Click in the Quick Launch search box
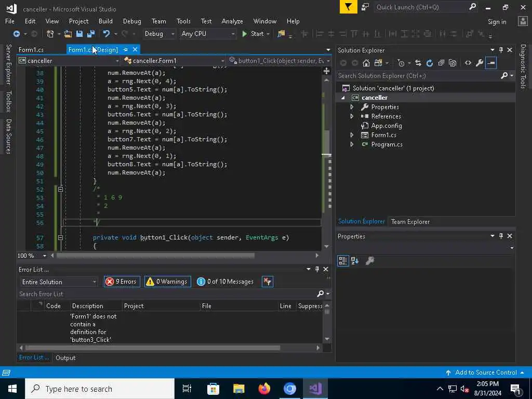Screen dimensions: 532x399 point(421,7)
